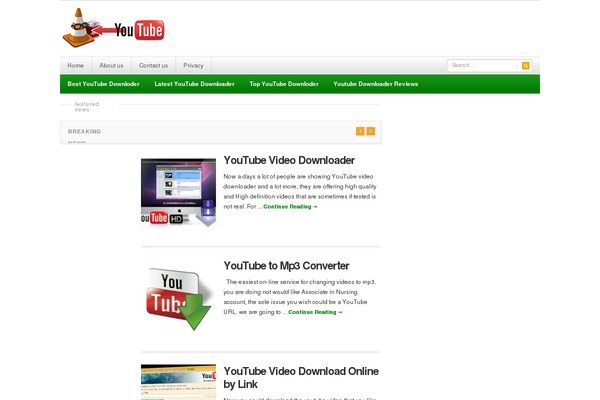This screenshot has height=400, width=600.
Task: Click the YouTube downloader site logo
Action: pos(114,28)
